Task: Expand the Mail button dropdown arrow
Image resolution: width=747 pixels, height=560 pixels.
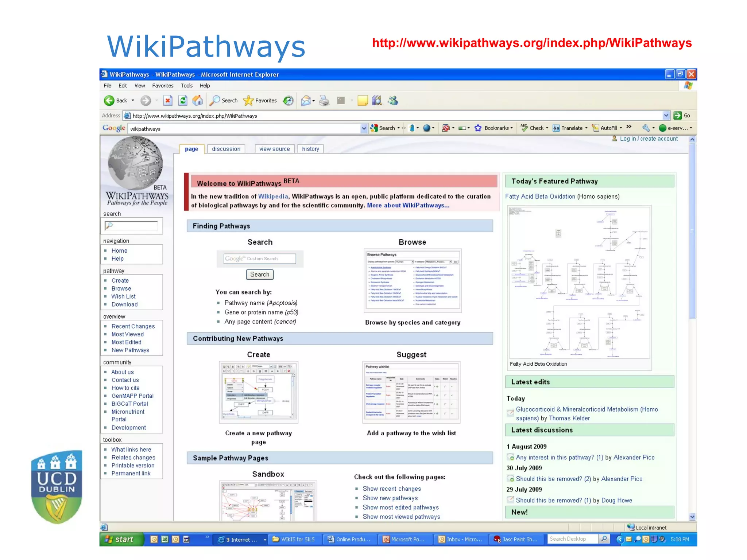Action: [314, 101]
